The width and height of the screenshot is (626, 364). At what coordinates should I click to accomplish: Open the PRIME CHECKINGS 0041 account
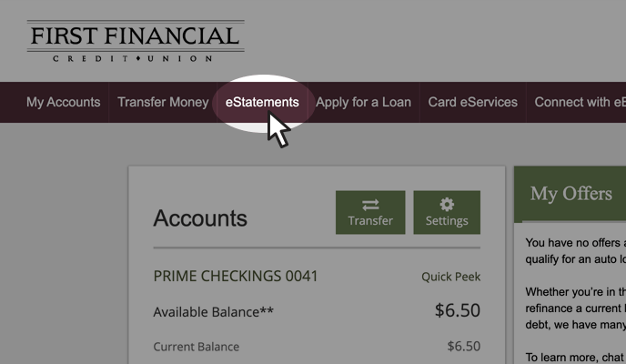click(x=236, y=276)
